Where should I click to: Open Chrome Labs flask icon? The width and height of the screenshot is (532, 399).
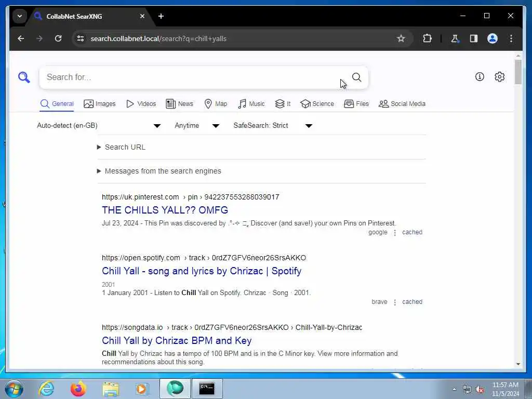pos(455,38)
